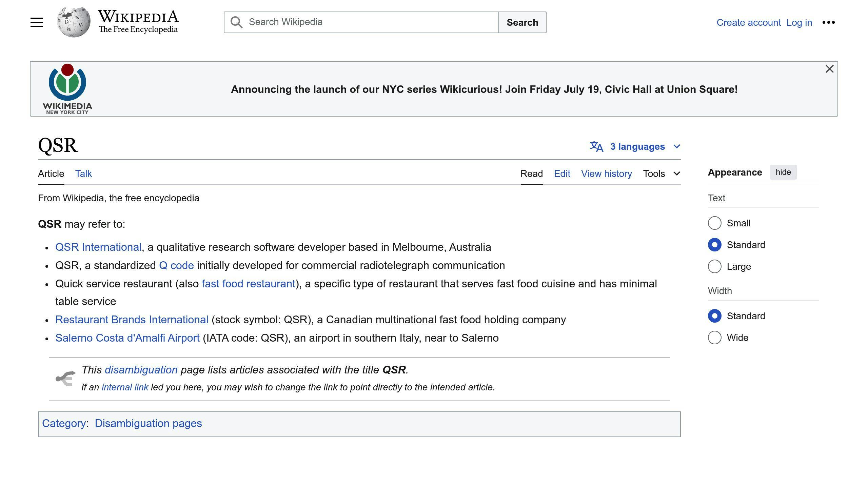Viewport: 868px width, 488px height.
Task: Select the Read tab
Action: 532,174
